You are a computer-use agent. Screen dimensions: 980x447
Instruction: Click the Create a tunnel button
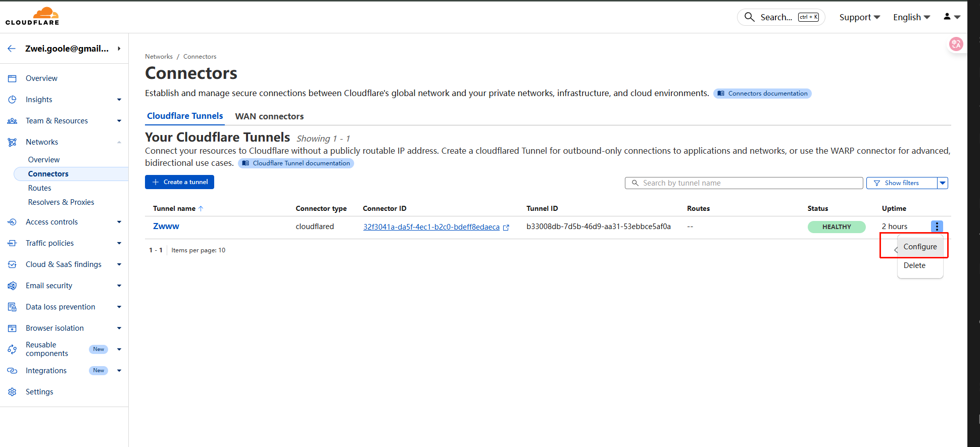point(179,182)
